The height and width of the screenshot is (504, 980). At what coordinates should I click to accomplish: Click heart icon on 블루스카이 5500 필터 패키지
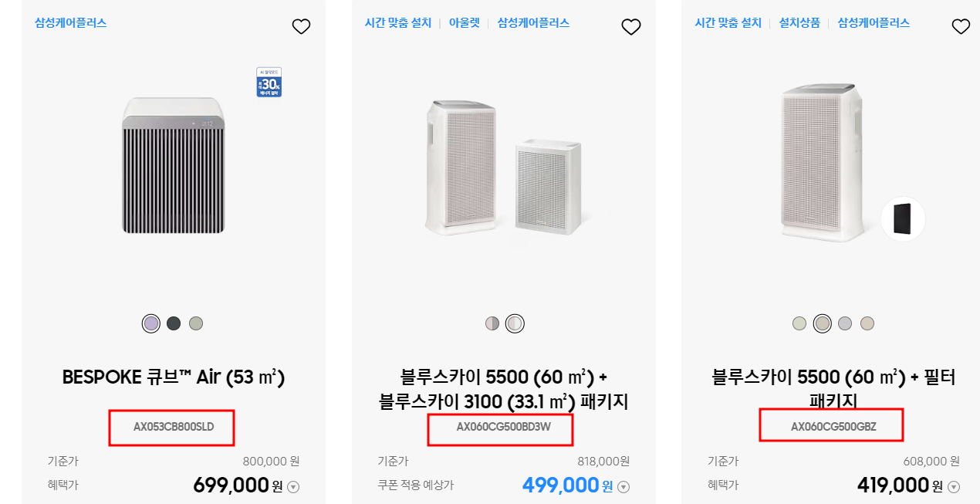961,25
